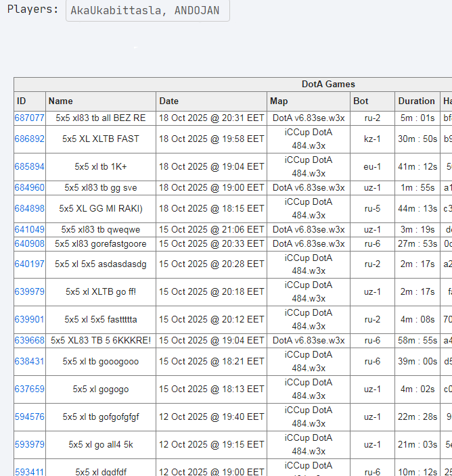Click the Bot column header

tap(372, 101)
